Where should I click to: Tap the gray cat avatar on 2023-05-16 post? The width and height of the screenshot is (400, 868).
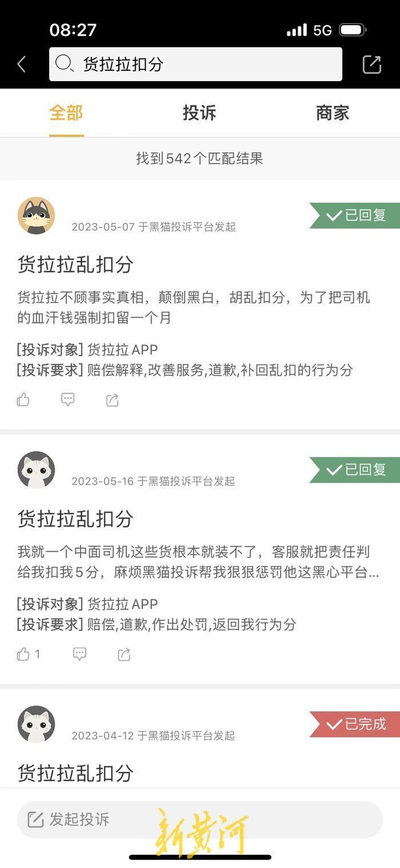(x=37, y=470)
